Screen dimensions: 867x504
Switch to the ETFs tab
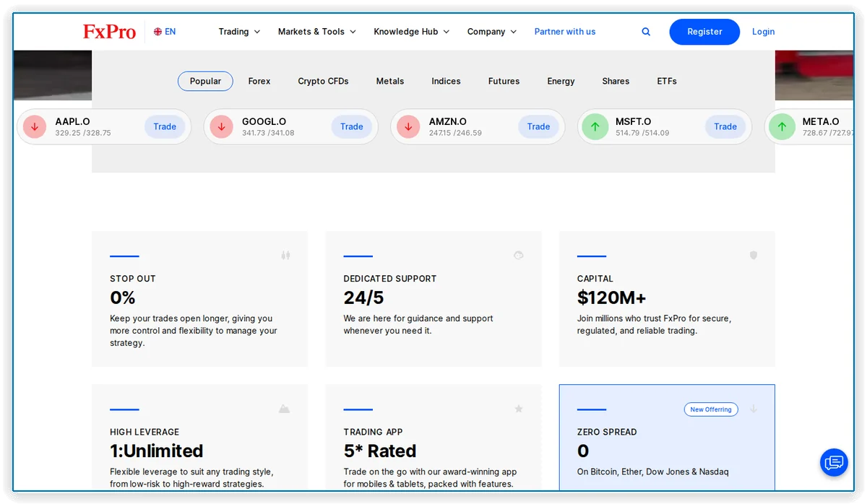pyautogui.click(x=667, y=82)
